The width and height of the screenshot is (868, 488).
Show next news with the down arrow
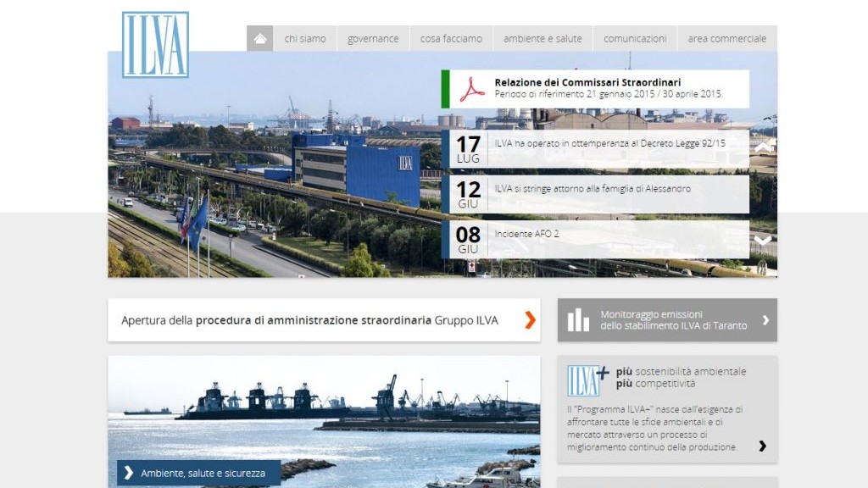(763, 240)
